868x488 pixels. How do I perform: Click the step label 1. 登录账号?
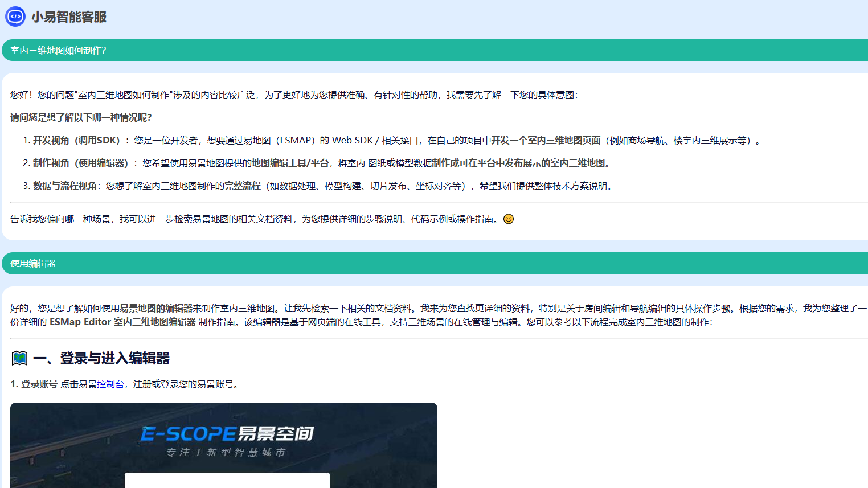pos(34,384)
